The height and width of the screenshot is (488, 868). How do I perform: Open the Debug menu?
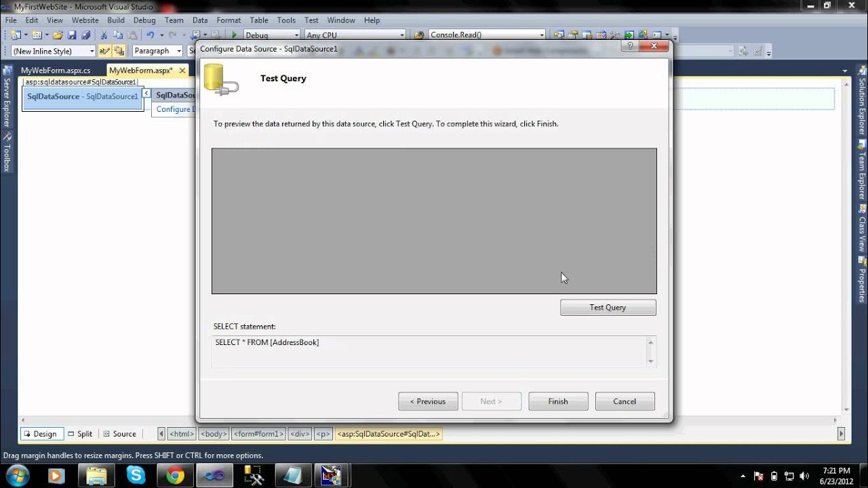pyautogui.click(x=144, y=20)
